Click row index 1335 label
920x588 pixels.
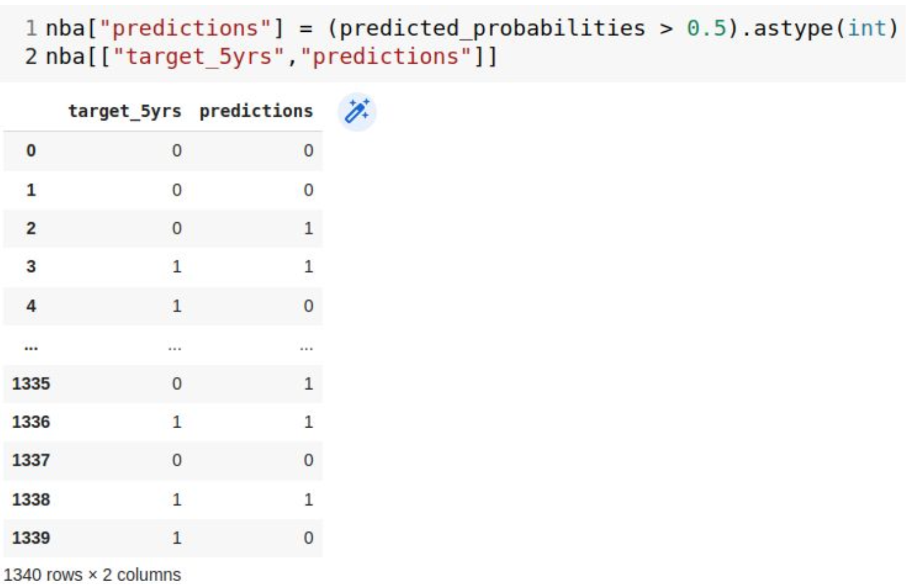[x=31, y=383]
